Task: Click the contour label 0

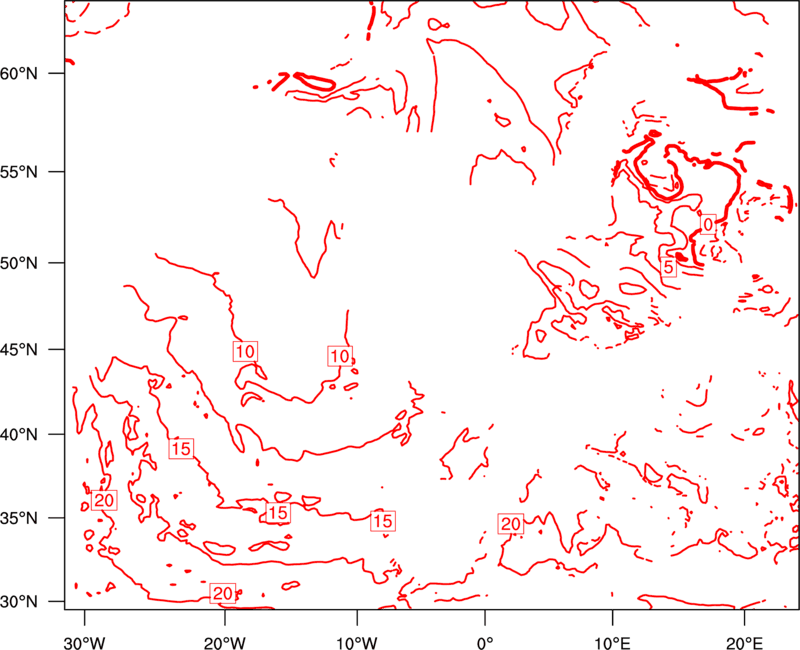Action: coord(708,224)
